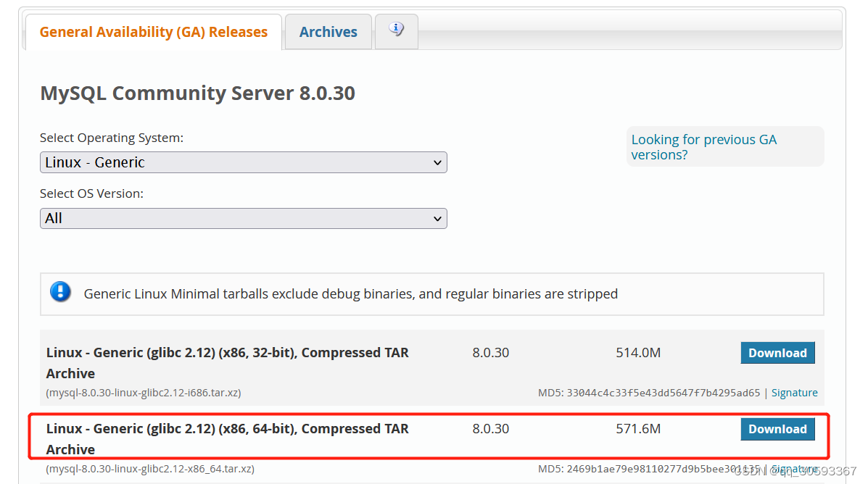
Task: Select filename mysql-8.0.30-linux-glibc2.12-i686.tar.xz
Action: [144, 393]
